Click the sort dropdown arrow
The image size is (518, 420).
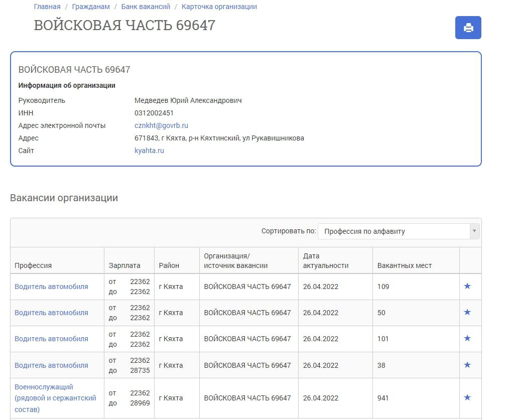click(x=474, y=231)
